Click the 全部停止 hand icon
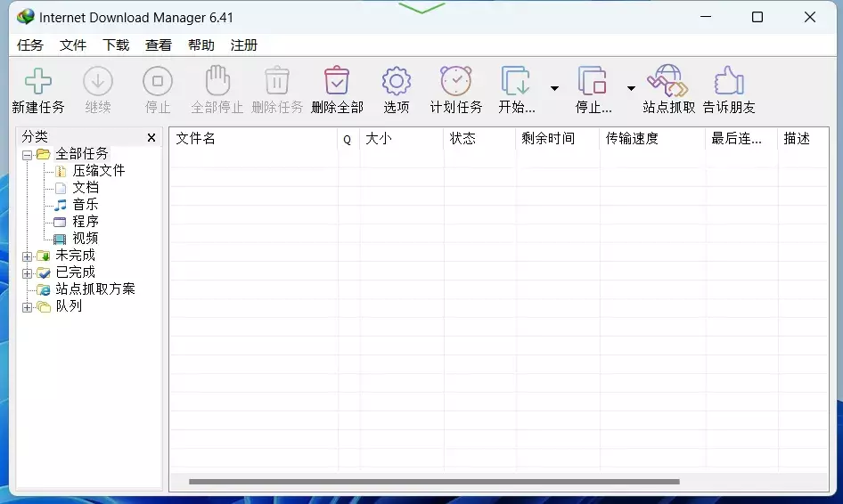 (x=217, y=81)
